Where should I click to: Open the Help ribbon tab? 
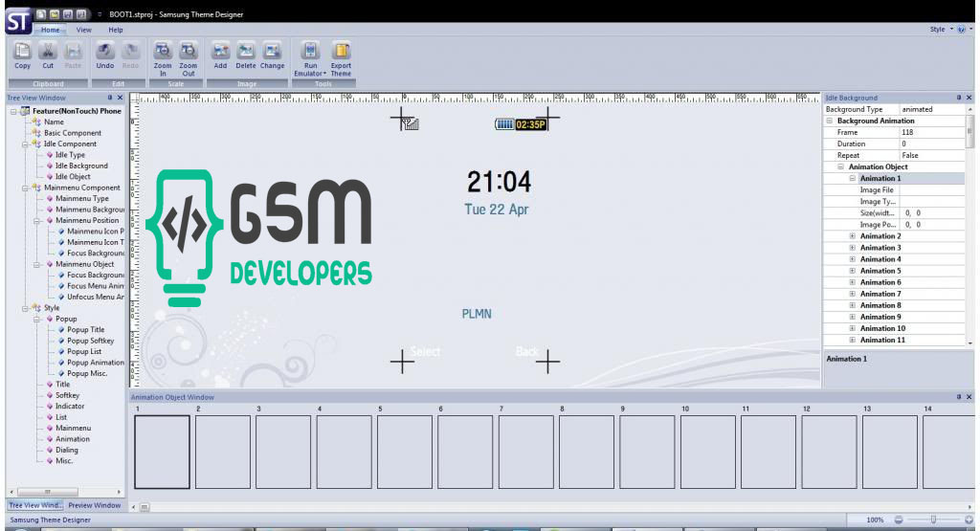click(116, 30)
